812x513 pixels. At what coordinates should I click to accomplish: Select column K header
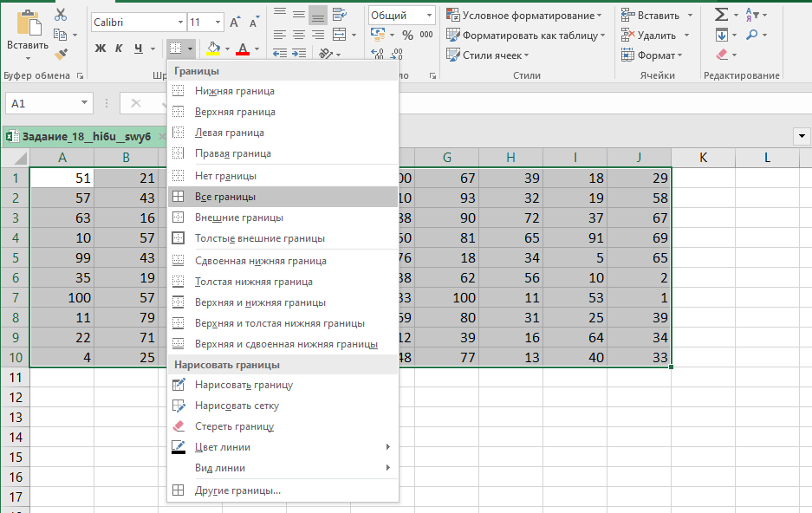[703, 157]
